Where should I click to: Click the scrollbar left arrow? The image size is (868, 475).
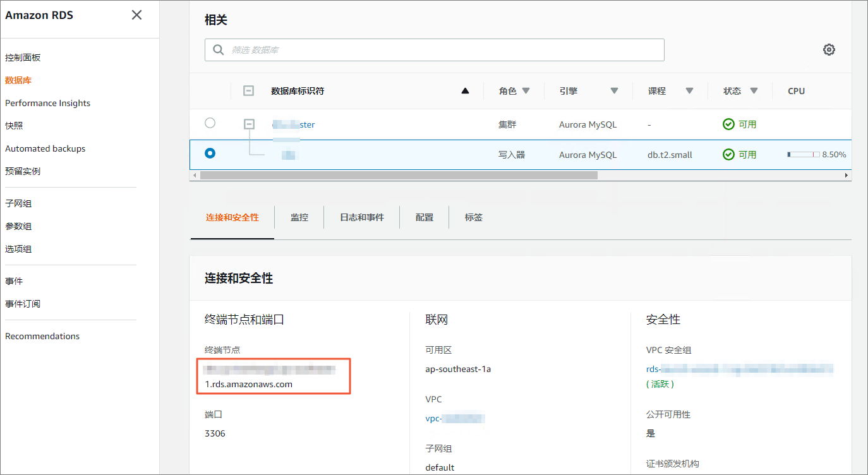coord(195,175)
